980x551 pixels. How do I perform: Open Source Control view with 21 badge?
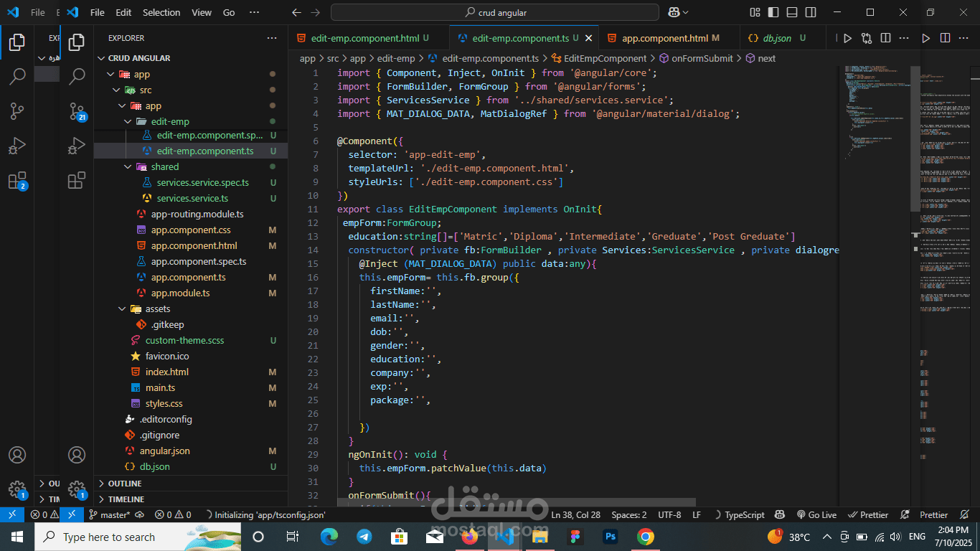pyautogui.click(x=77, y=110)
